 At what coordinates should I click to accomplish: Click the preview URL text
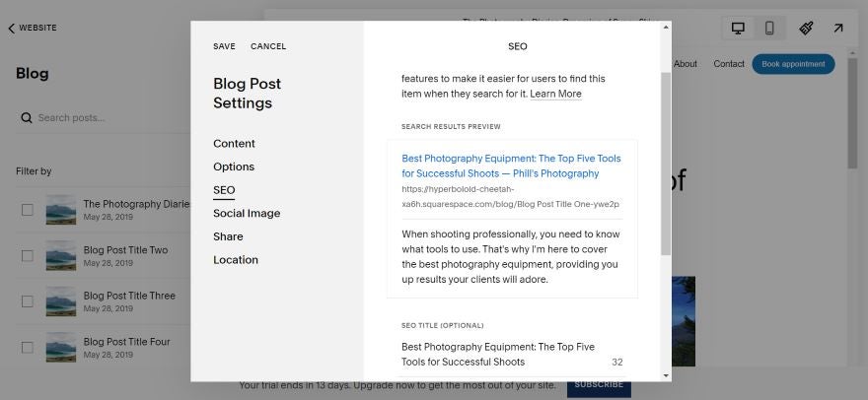tap(510, 197)
